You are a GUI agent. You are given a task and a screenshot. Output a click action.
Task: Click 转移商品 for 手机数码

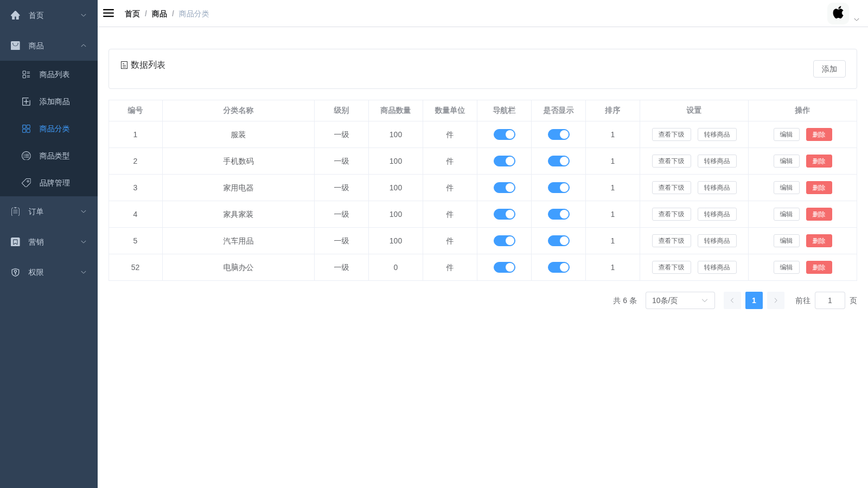717,161
